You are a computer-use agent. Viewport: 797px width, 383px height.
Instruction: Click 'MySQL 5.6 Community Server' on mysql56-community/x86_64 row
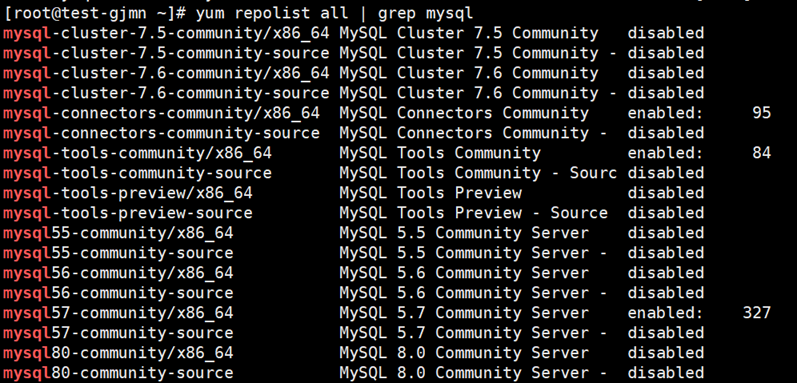pyautogui.click(x=464, y=273)
